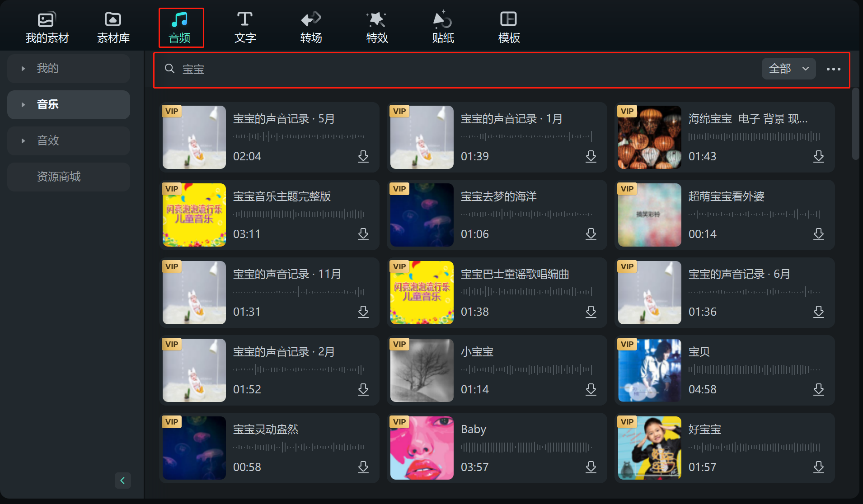Open the 全部 filter dropdown

click(x=788, y=69)
